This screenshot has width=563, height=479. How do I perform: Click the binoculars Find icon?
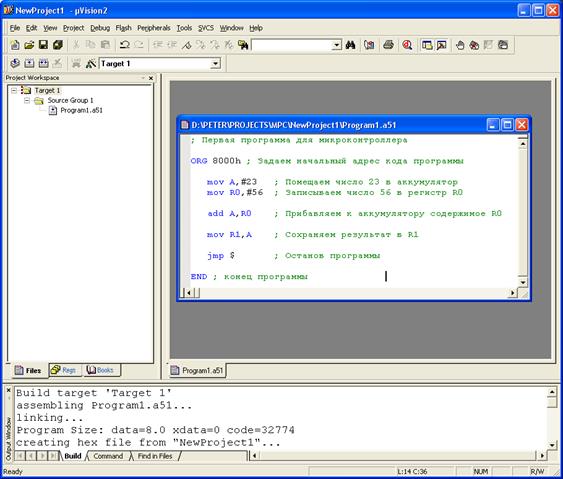(350, 45)
